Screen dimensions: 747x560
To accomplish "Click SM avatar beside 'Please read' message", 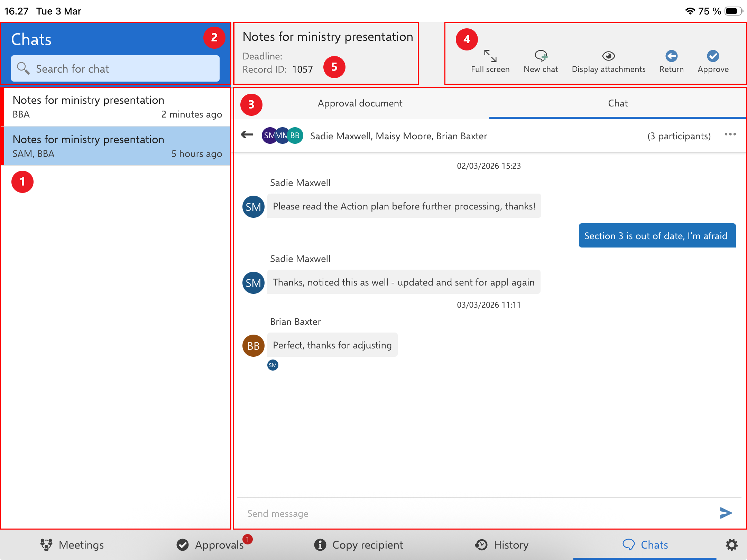I will point(253,207).
